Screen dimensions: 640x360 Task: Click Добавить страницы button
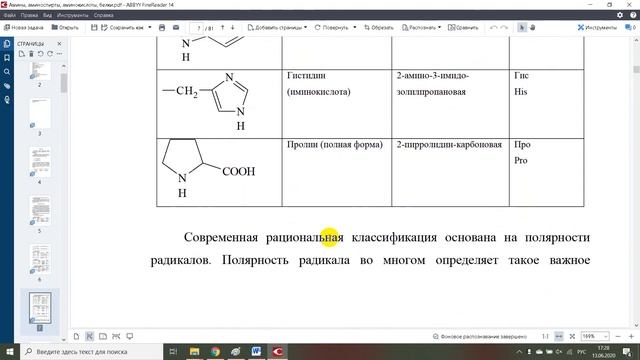point(275,27)
